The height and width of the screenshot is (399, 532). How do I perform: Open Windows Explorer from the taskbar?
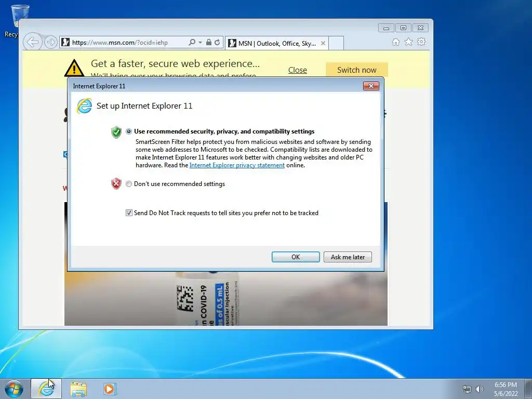[x=78, y=389]
